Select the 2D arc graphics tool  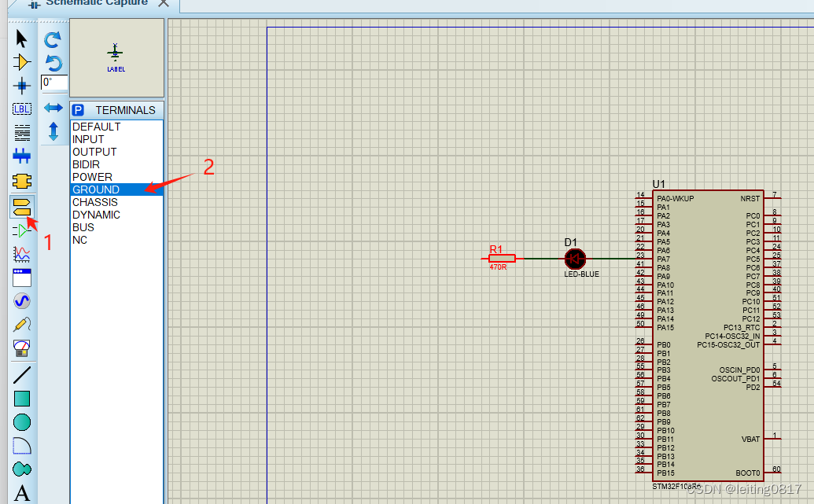tap(22, 446)
